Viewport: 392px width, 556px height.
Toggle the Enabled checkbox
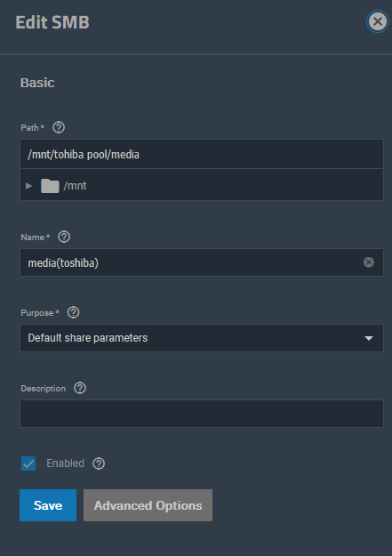pyautogui.click(x=28, y=463)
